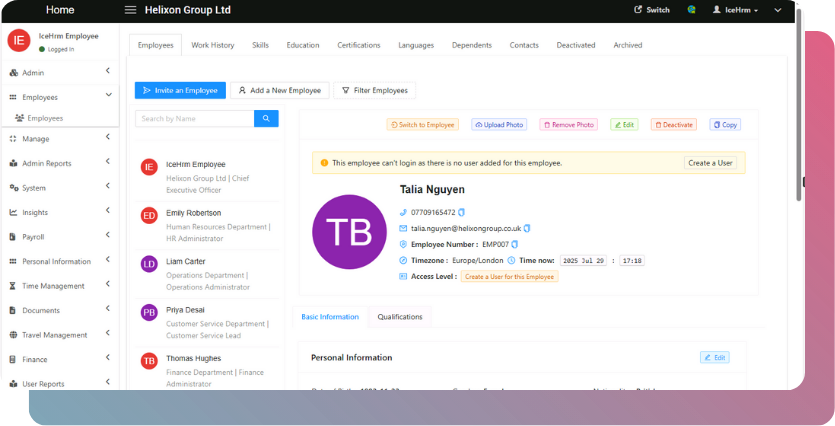Expand the Admin Reports chevron
835x426 pixels.
point(108,161)
